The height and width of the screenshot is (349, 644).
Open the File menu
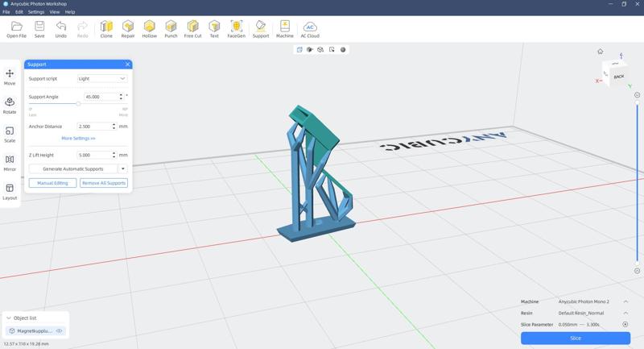(x=6, y=12)
